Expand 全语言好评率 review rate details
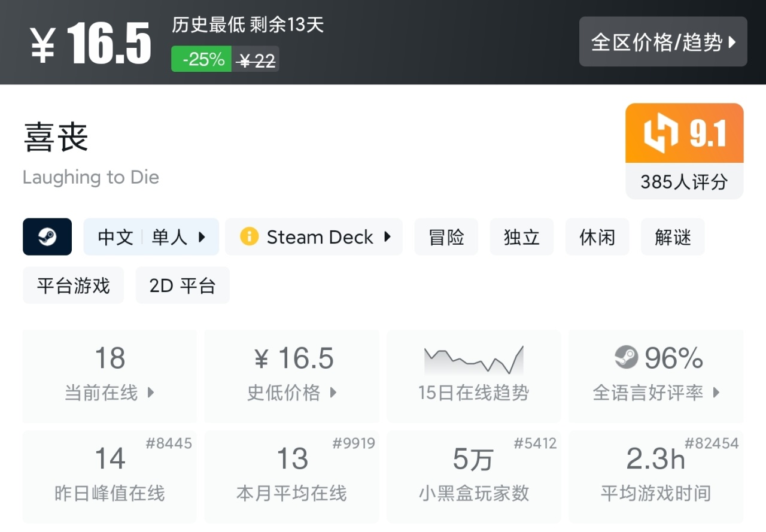 tap(656, 393)
